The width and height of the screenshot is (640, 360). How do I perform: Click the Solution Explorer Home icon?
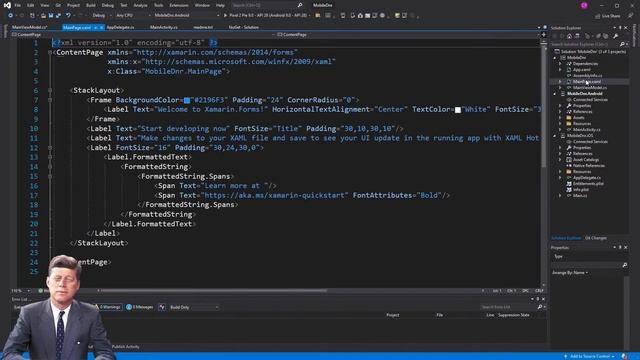(569, 36)
